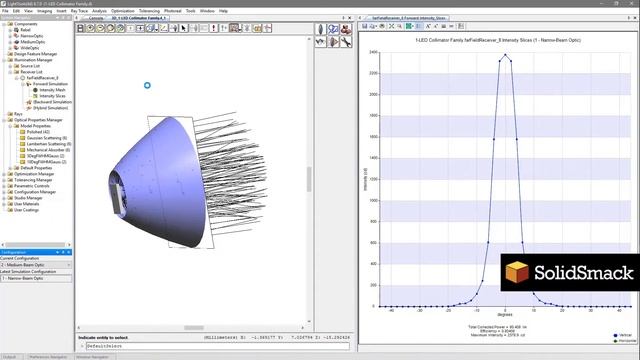
Task: Click the pencil sketch icon in the 3D toolbar
Action: tap(164, 28)
